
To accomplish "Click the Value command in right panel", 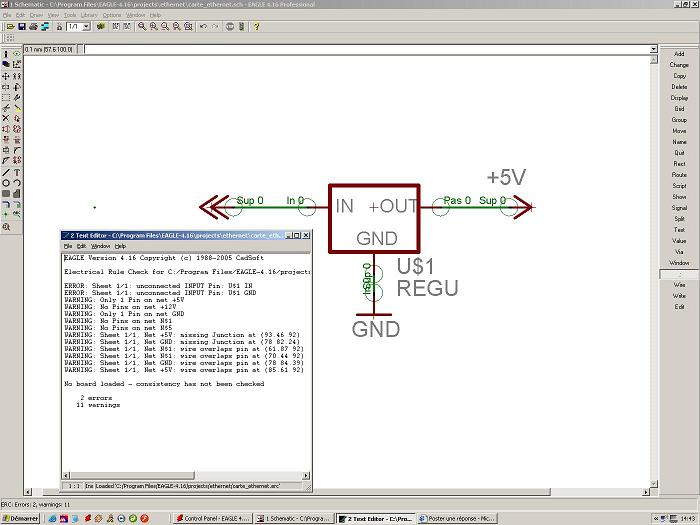I will 679,241.
